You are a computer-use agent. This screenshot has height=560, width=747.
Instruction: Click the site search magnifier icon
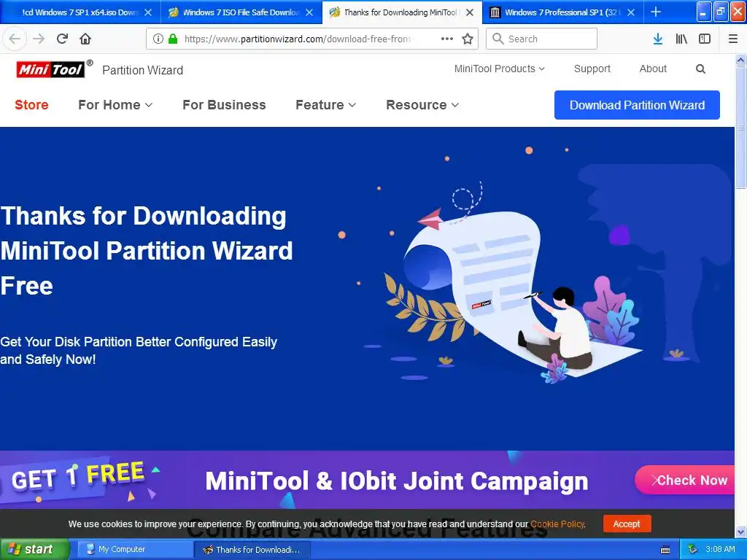tap(700, 69)
